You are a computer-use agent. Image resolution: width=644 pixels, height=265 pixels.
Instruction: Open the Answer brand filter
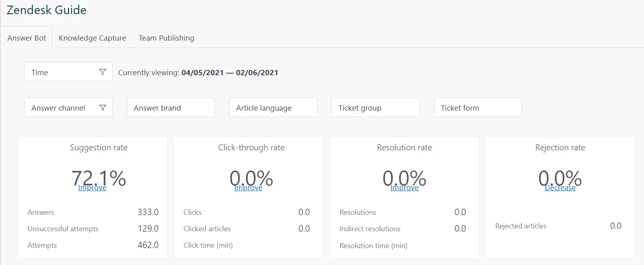171,107
